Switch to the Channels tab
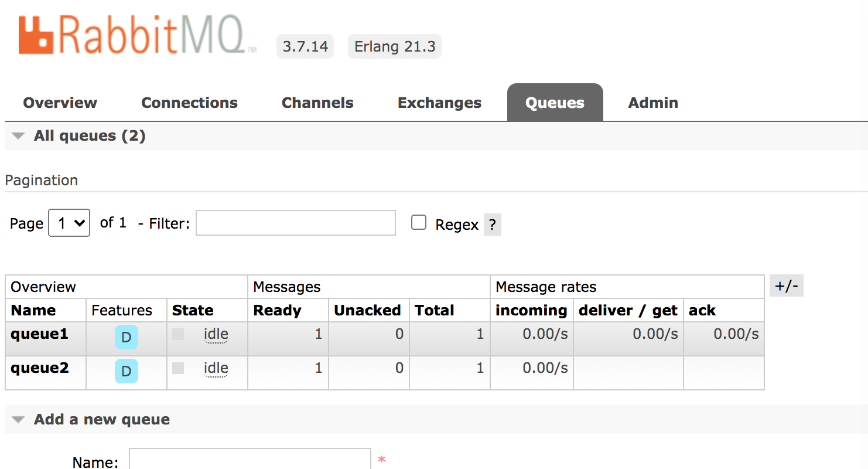The height and width of the screenshot is (469, 868). (317, 103)
